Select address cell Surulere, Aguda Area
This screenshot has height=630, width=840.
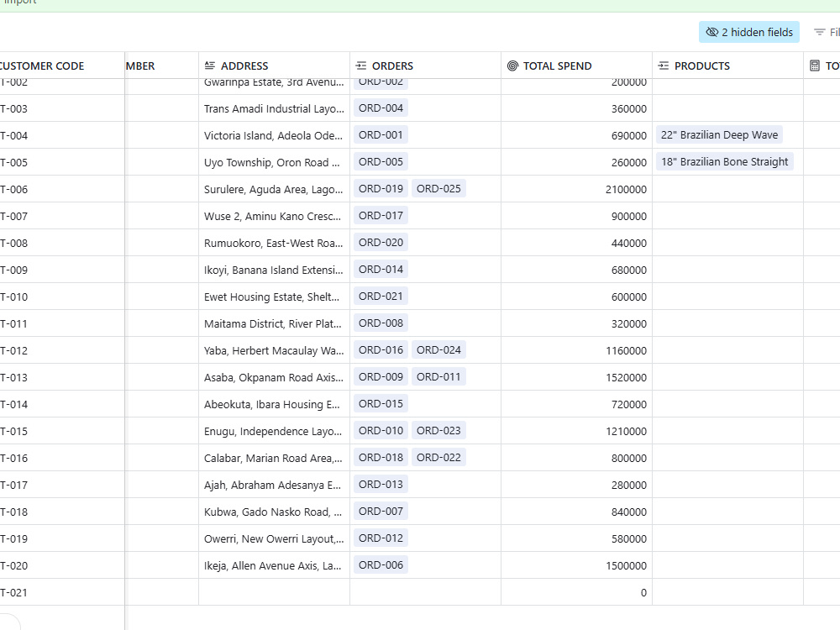(275, 189)
